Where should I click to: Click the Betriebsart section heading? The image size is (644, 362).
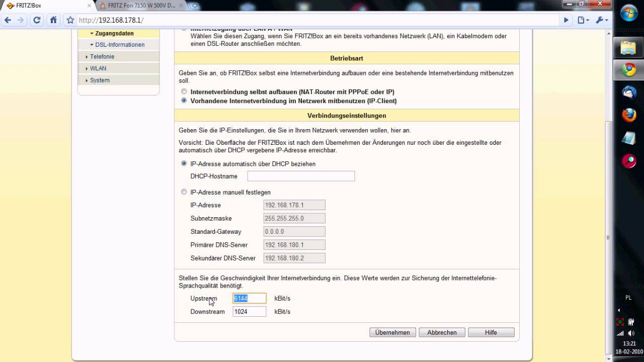tap(347, 58)
